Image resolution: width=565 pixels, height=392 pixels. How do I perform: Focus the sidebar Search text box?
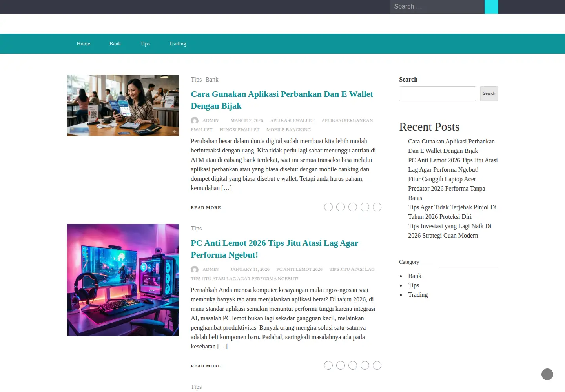click(437, 94)
